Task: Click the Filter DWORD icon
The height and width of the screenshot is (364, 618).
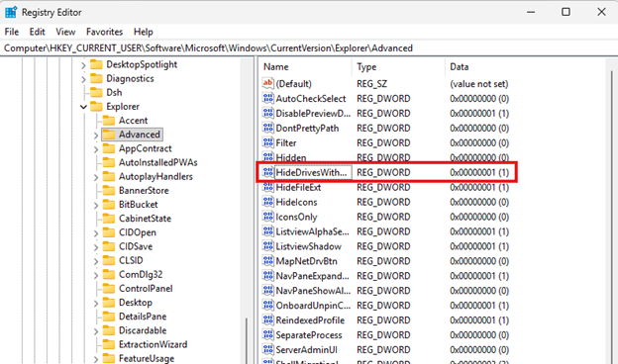Action: point(268,142)
